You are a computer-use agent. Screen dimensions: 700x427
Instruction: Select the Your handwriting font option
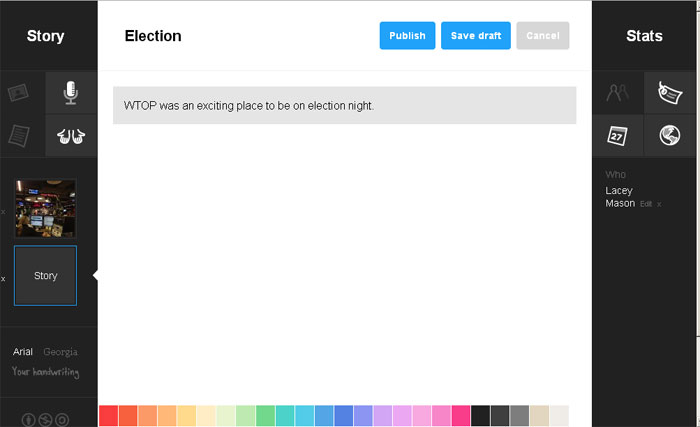click(45, 372)
